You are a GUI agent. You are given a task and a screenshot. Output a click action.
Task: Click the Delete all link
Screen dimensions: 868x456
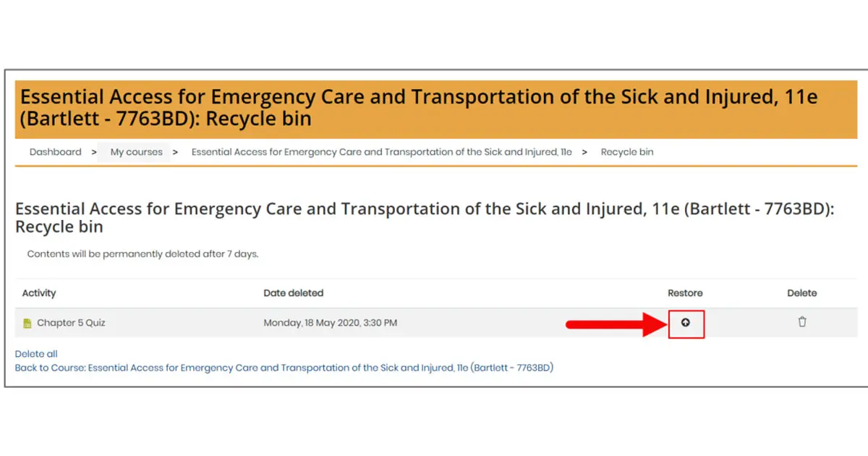point(36,354)
